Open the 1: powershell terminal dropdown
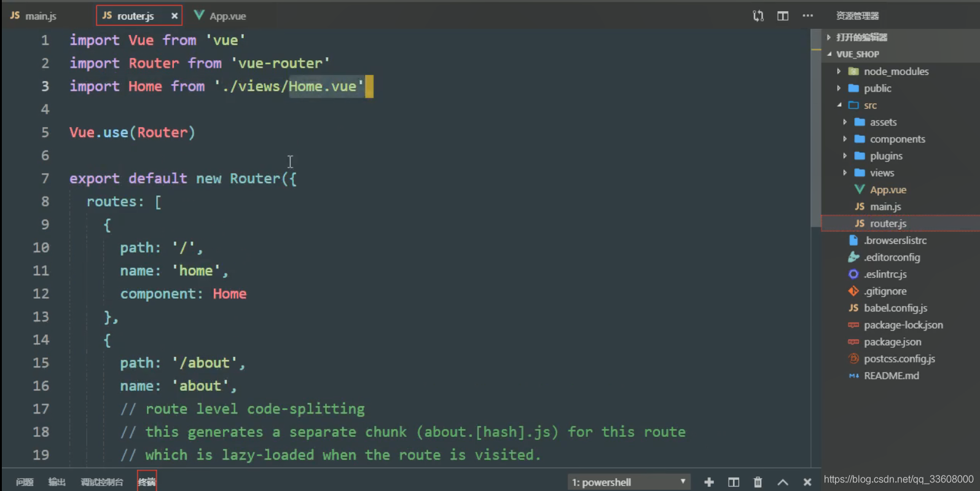 tap(629, 482)
